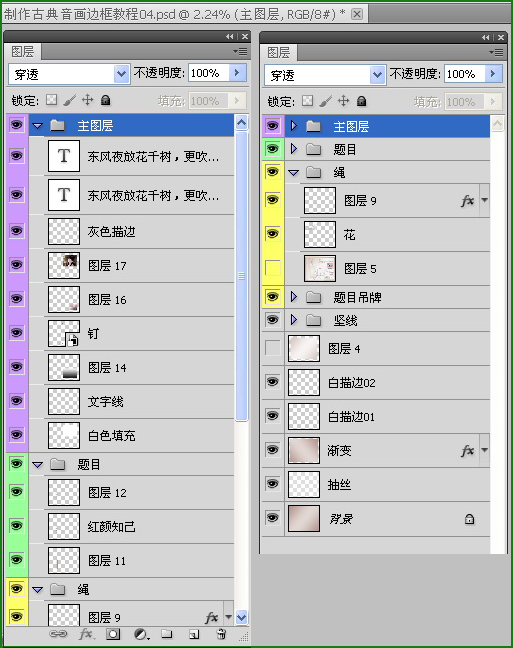Click the 钉 smart object thumbnail
The image size is (513, 648).
pyautogui.click(x=64, y=333)
